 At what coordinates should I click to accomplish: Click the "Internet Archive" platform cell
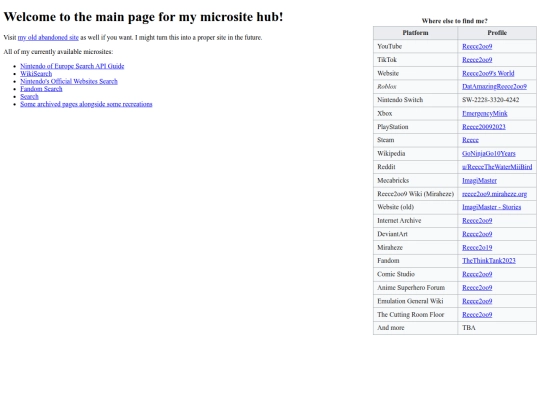pos(415,220)
